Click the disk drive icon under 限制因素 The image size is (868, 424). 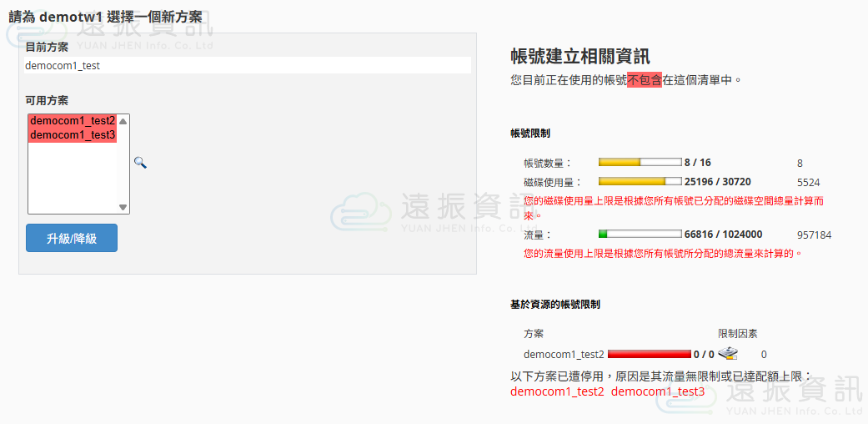click(728, 353)
